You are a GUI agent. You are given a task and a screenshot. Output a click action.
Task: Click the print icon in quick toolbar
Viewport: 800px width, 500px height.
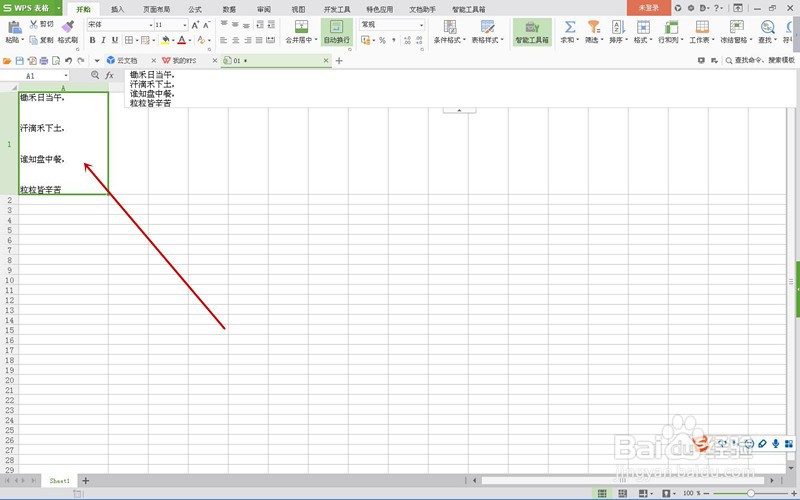point(44,61)
